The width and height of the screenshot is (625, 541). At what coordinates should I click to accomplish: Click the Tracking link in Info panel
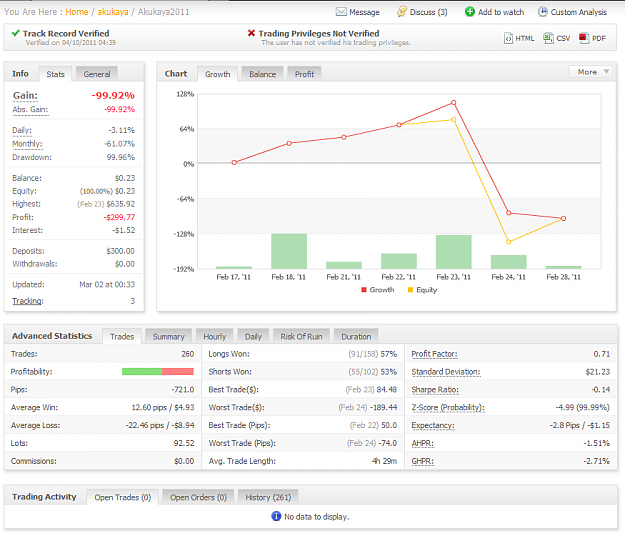point(28,301)
